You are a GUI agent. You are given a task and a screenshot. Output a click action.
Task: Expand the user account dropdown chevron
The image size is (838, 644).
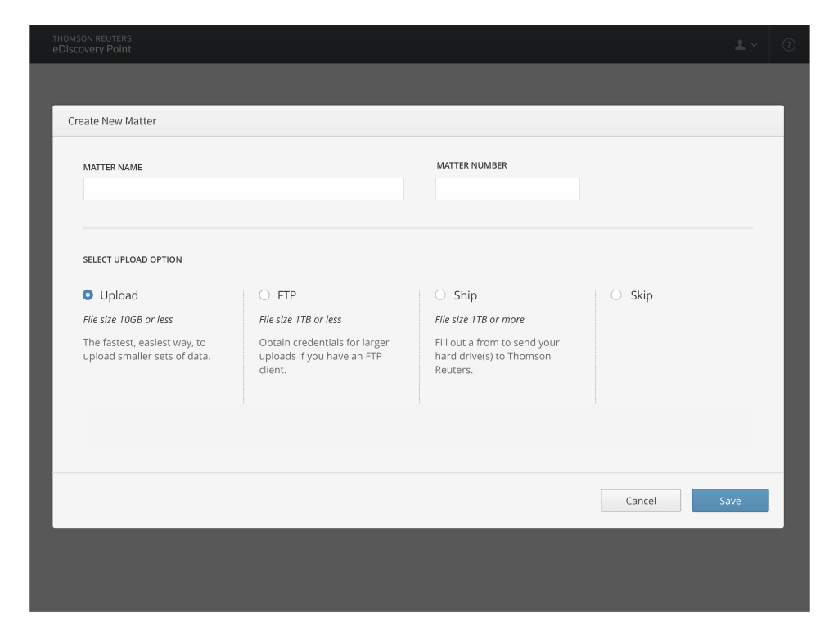click(x=755, y=44)
